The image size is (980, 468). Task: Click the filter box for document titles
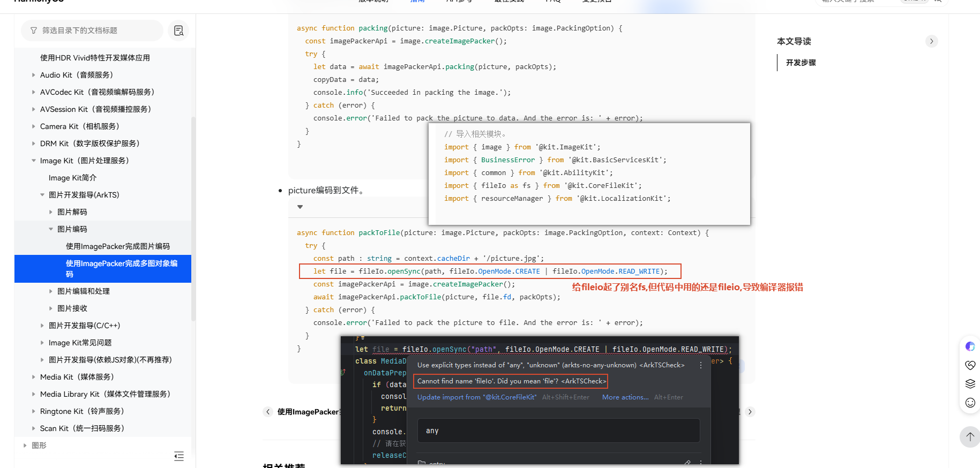click(92, 31)
